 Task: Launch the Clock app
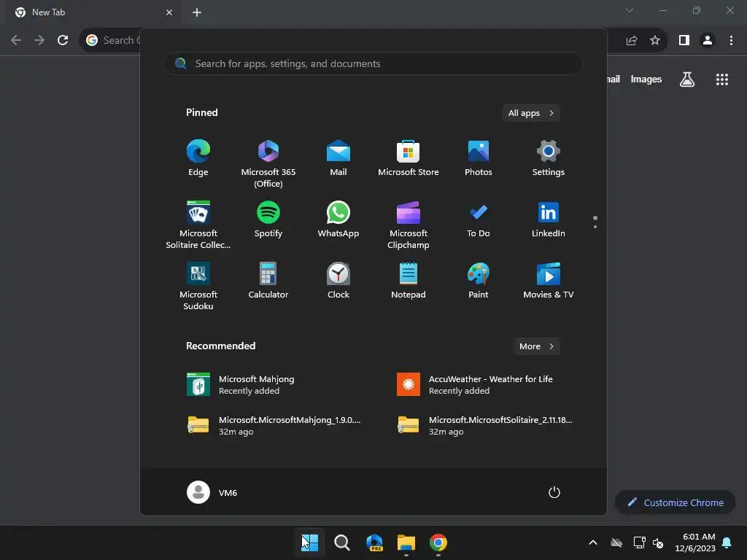point(338,280)
